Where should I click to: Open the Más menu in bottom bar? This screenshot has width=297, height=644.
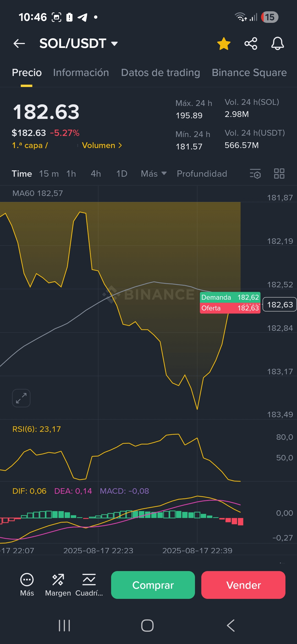(27, 585)
